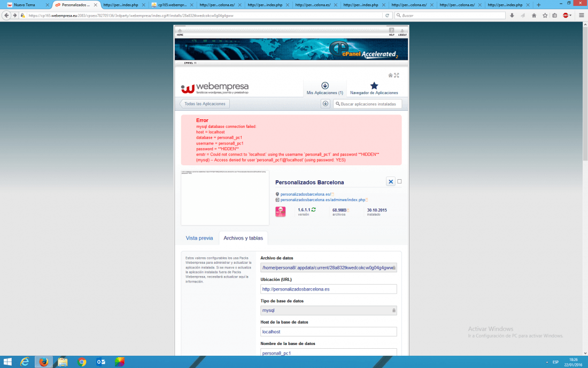
Task: Click the fullscreen expand arrows icon
Action: click(x=397, y=75)
